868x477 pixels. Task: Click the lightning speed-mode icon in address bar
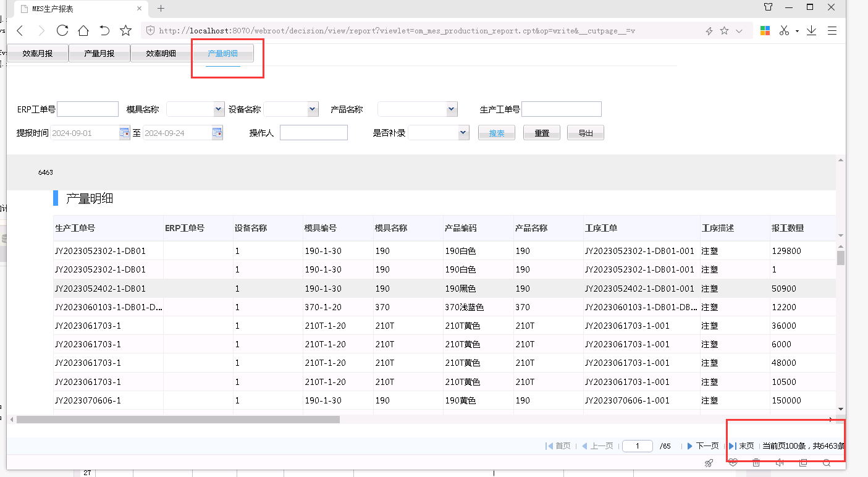pos(709,31)
